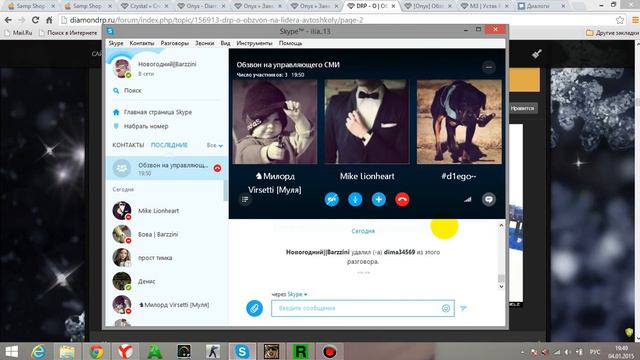Image resolution: width=640 pixels, height=360 pixels.
Task: Click the Новогодний||Barzzini profile avatar
Action: [x=122, y=68]
